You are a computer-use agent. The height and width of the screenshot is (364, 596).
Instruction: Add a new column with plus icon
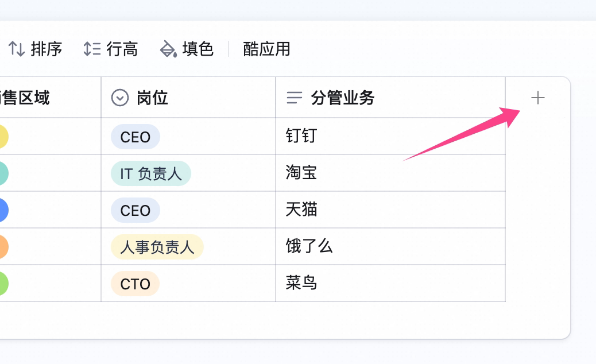[538, 98]
